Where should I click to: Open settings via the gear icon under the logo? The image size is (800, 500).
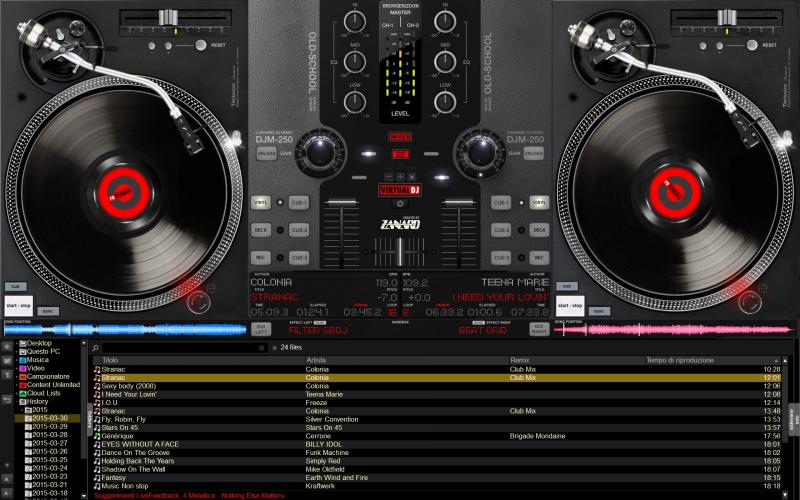click(x=400, y=204)
